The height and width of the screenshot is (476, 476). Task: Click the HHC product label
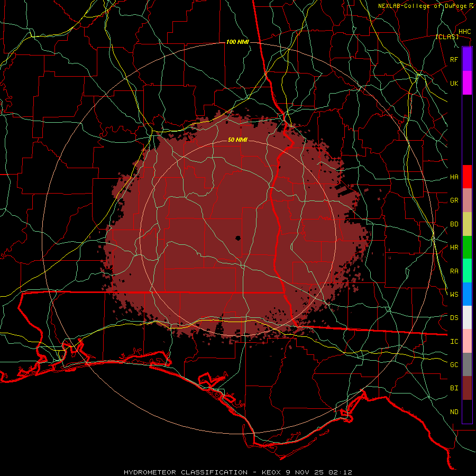[465, 32]
